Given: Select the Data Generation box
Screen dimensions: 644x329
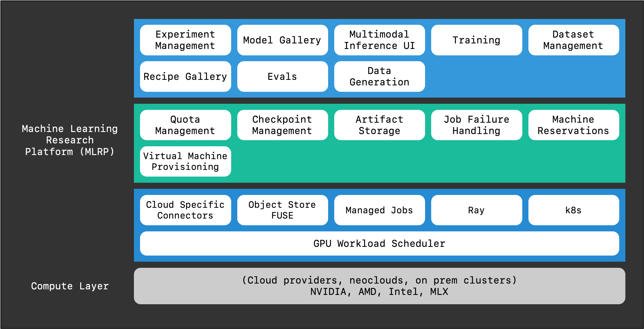Looking at the screenshot, I should 379,76.
